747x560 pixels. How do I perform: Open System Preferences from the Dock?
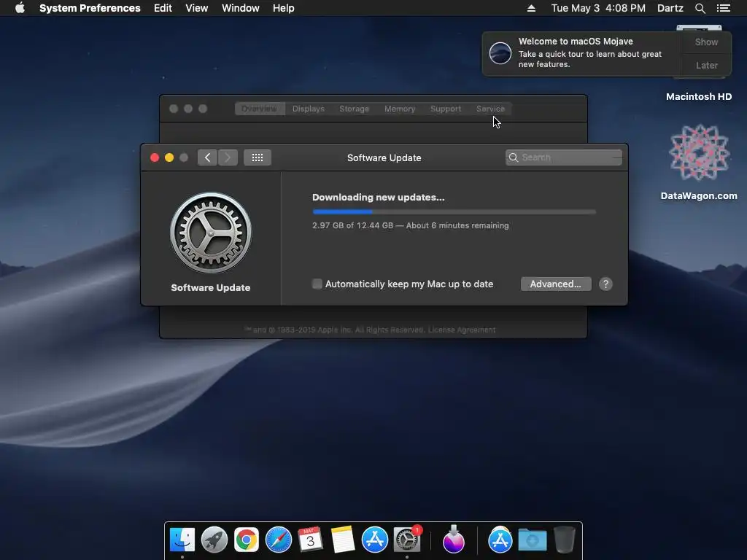click(x=407, y=540)
